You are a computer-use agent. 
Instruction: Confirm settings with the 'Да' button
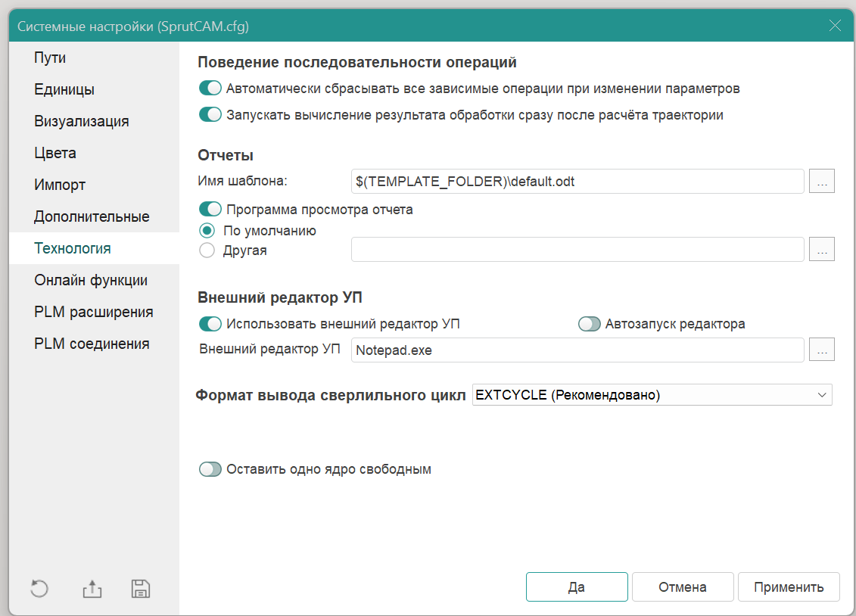(x=577, y=587)
